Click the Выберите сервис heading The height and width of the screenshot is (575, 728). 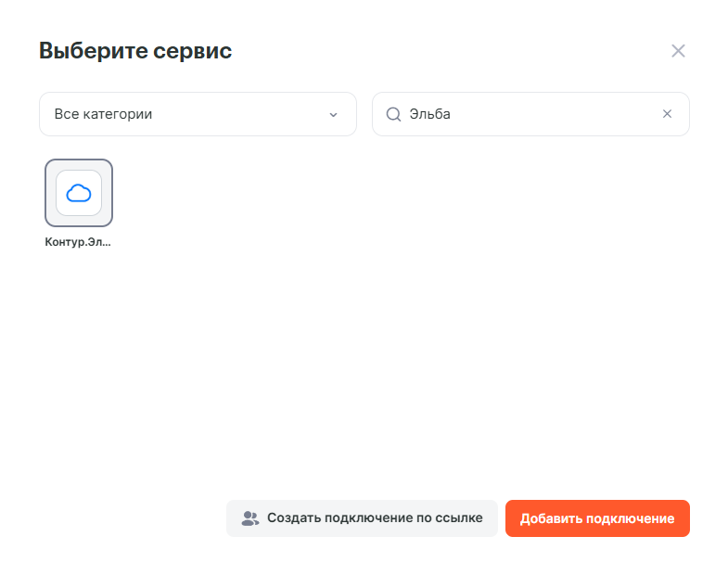click(x=135, y=51)
